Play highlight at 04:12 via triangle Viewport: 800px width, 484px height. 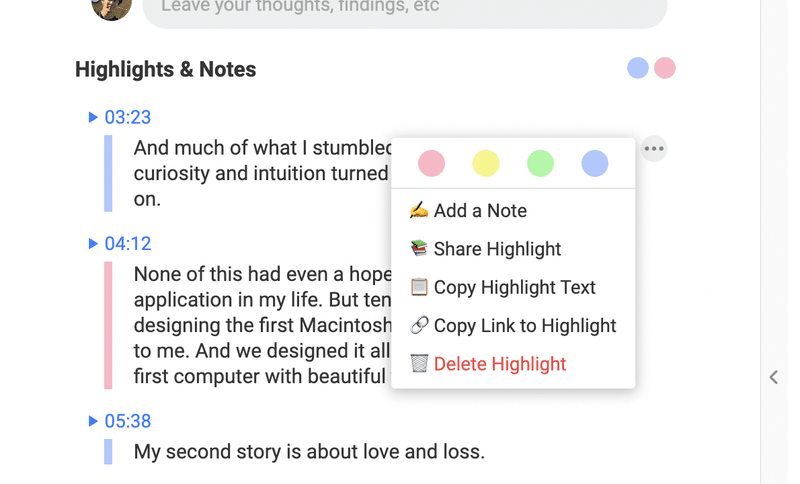click(x=93, y=243)
